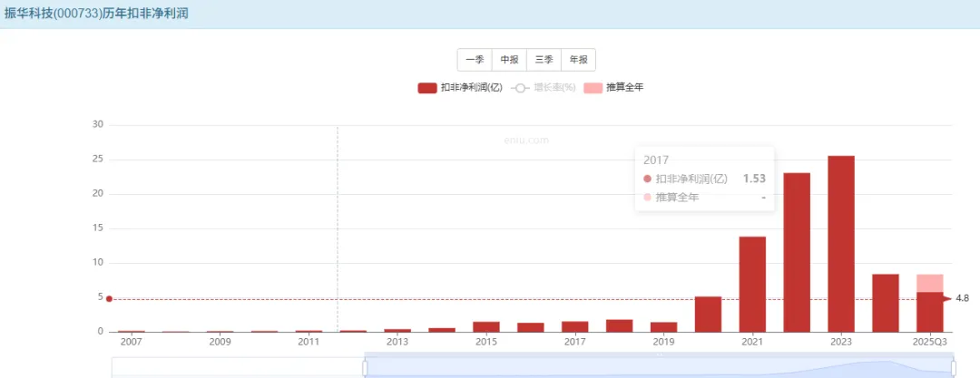Click the 2015 bar in the chart
Viewport: 980px width, 378px height.
486,326
